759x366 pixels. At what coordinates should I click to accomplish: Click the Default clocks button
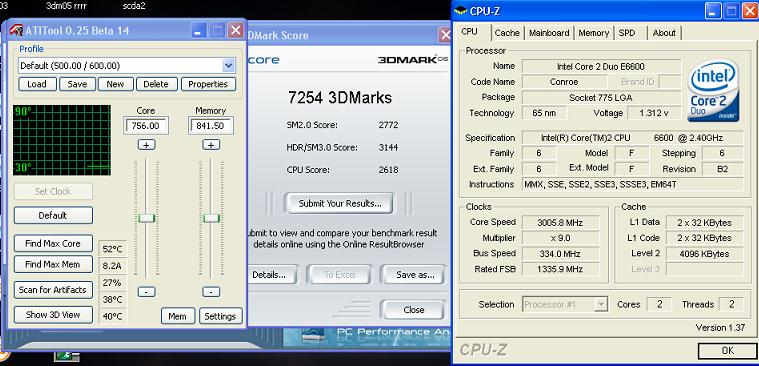(x=53, y=215)
